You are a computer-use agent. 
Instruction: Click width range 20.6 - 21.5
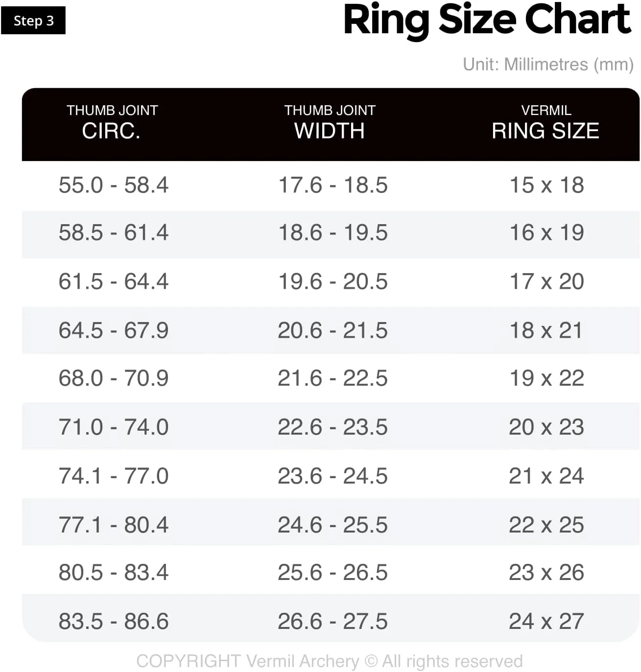tap(333, 330)
